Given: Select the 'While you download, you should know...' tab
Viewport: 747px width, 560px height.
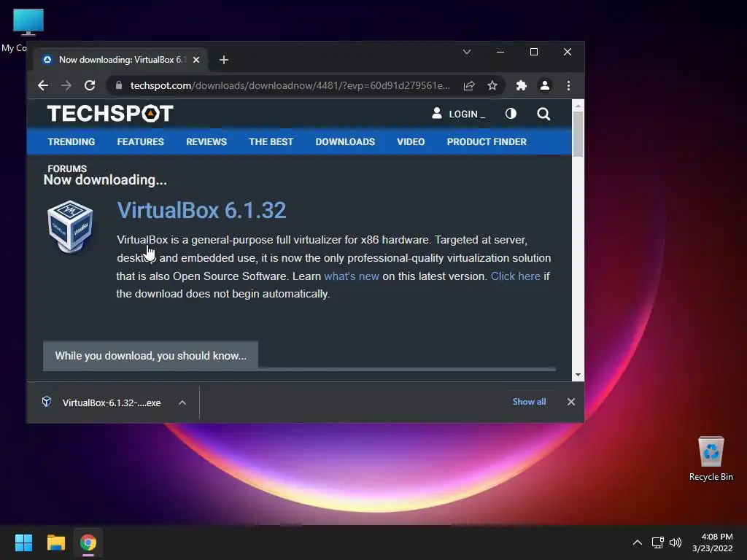Looking at the screenshot, I should (x=150, y=356).
